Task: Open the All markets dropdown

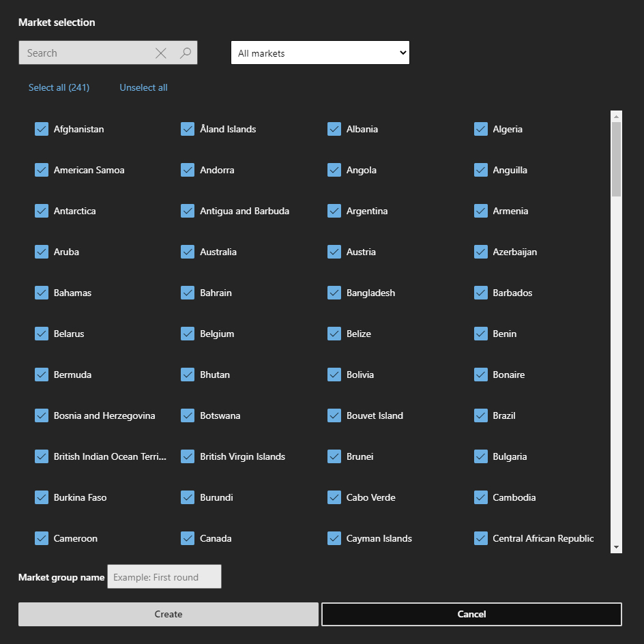Action: point(320,53)
